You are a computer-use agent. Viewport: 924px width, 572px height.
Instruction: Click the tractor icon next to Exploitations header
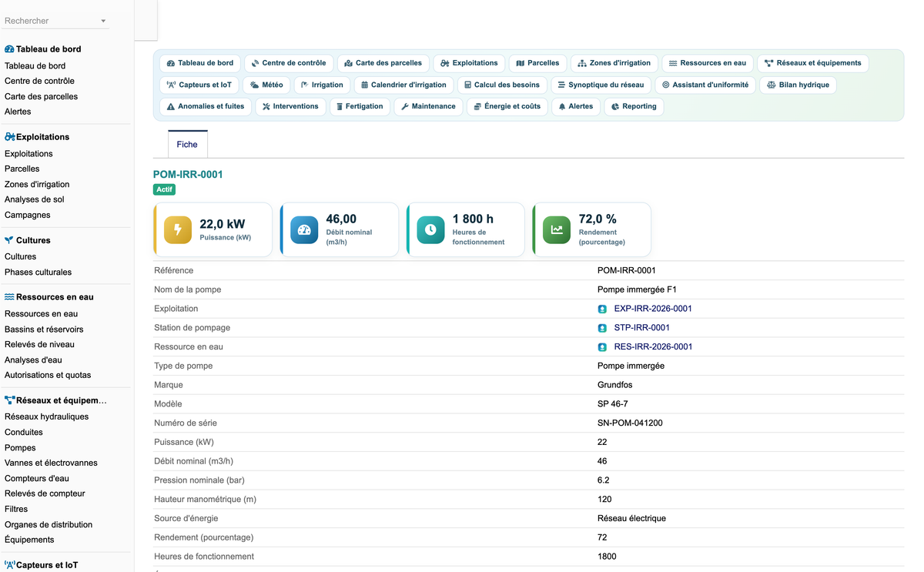pyautogui.click(x=9, y=136)
